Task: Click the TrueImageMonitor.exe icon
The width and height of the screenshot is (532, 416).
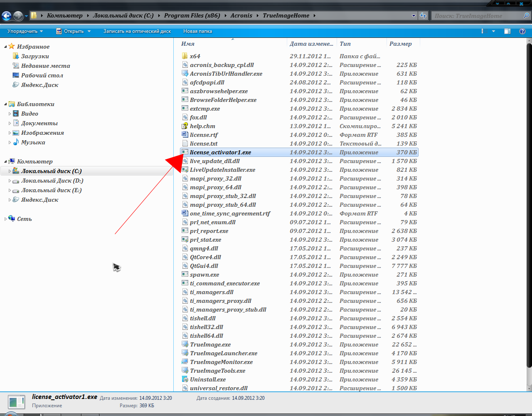Action: click(x=185, y=362)
